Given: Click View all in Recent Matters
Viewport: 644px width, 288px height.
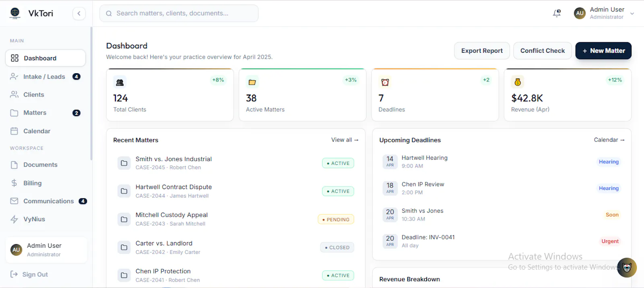Looking at the screenshot, I should pos(345,140).
